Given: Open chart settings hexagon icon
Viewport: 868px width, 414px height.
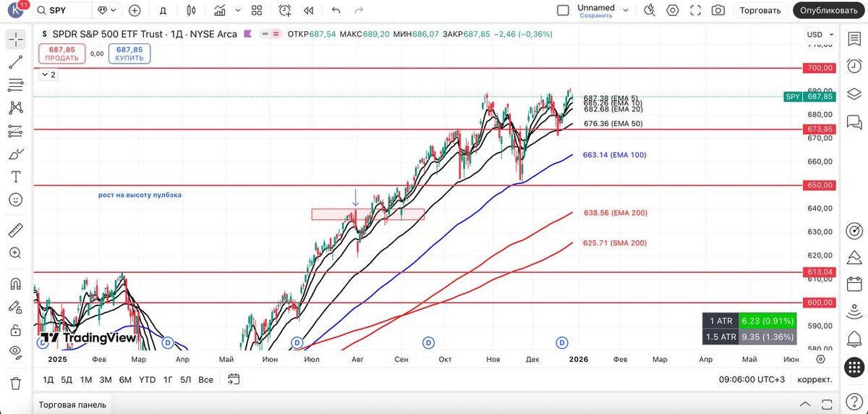Looking at the screenshot, I should coord(673,10).
